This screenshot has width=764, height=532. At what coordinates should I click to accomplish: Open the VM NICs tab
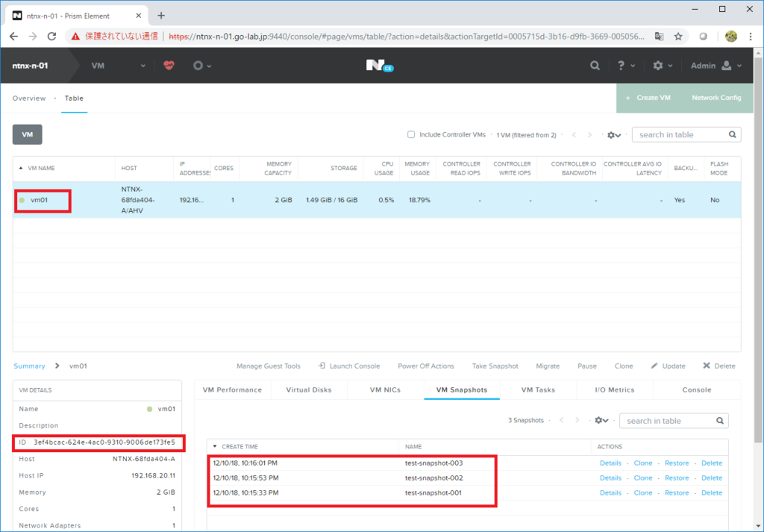pos(386,389)
